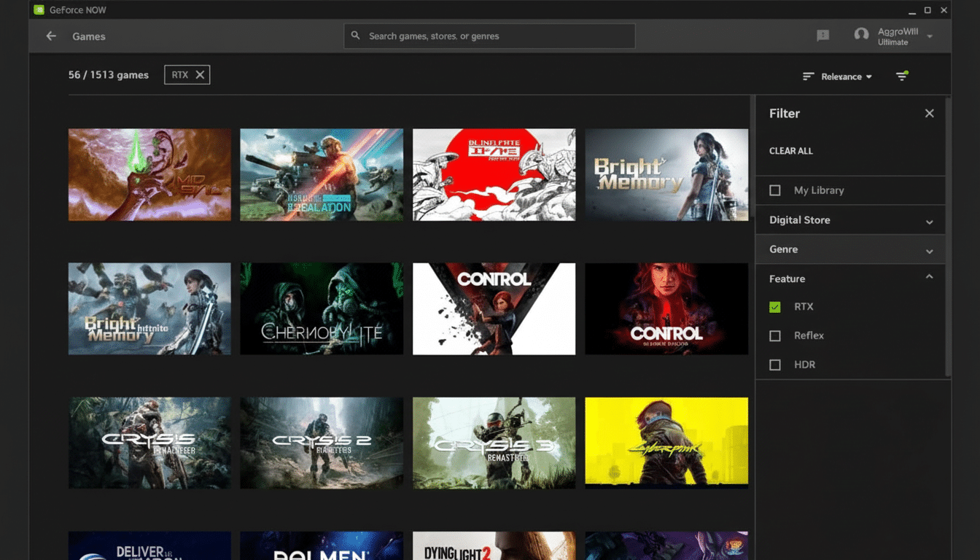Select the Games menu label

[88, 36]
